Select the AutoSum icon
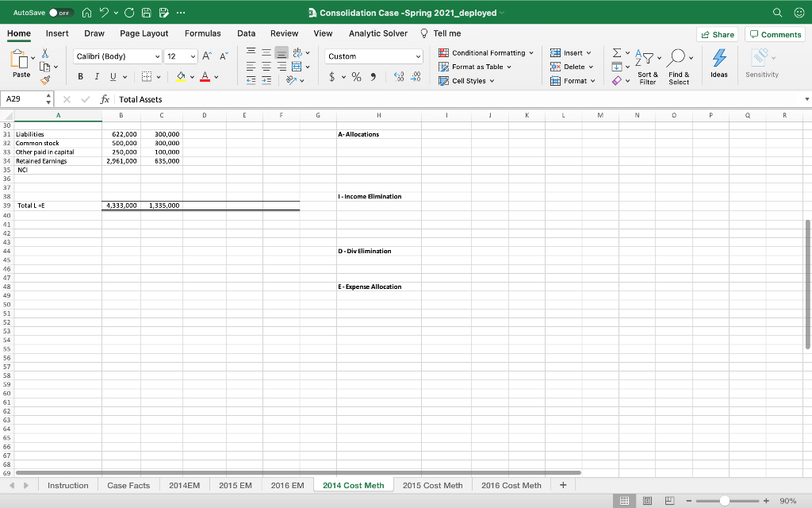The width and height of the screenshot is (812, 508). 617,52
